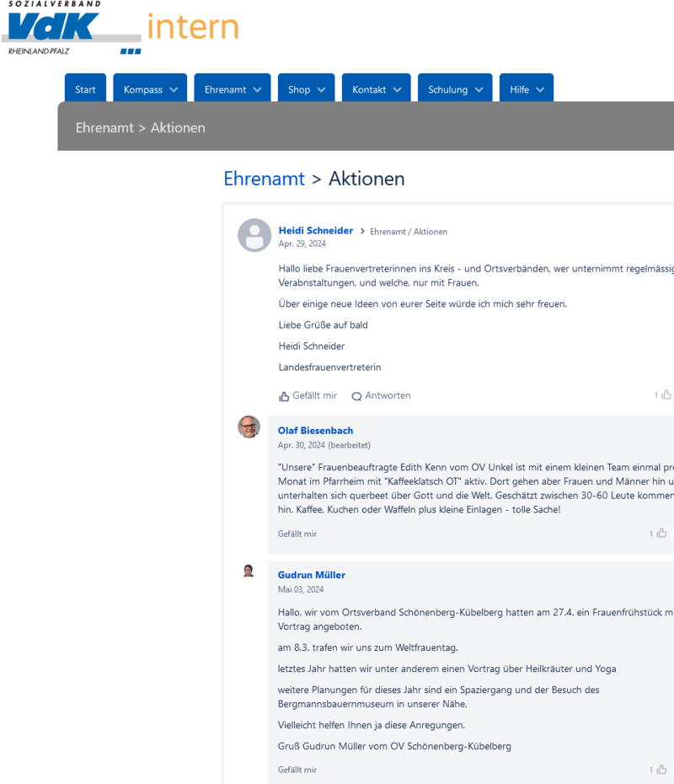
Task: Open the Start tab
Action: (85, 89)
